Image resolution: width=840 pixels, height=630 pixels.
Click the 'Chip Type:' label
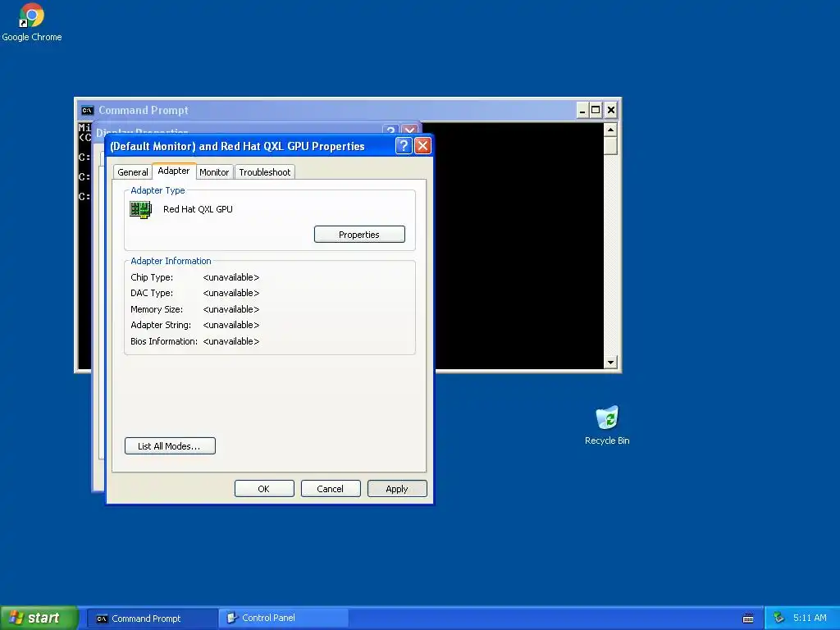152,277
